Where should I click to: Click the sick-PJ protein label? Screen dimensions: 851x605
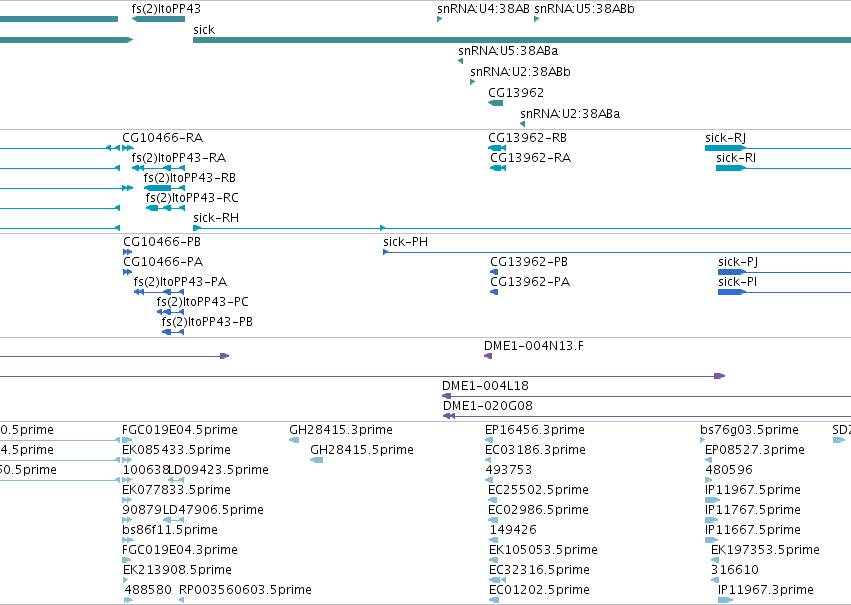coord(738,262)
